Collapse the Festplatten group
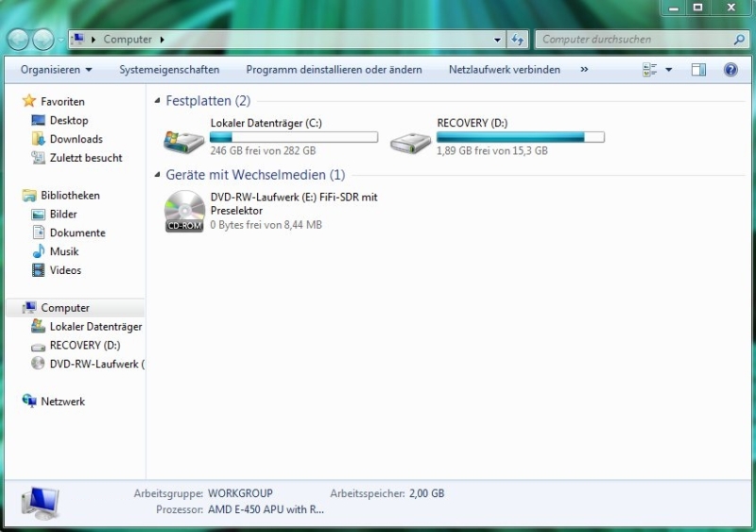 [x=157, y=101]
